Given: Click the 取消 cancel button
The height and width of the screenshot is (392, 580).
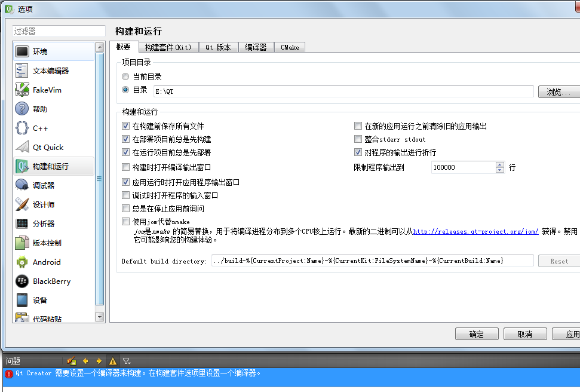Looking at the screenshot, I should point(525,334).
